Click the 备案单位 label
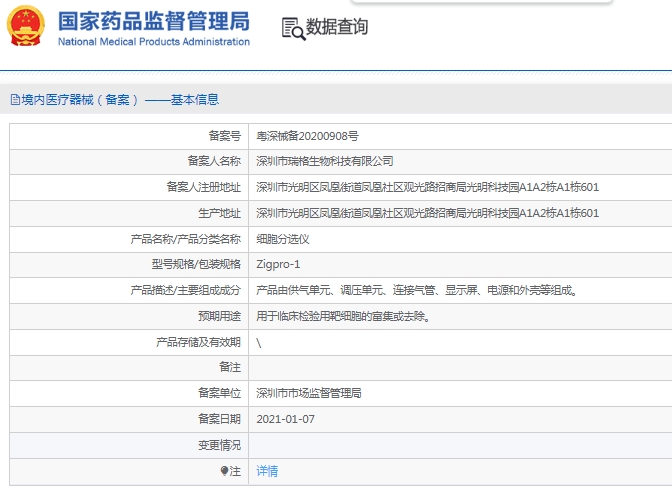672x494 pixels. tap(219, 393)
